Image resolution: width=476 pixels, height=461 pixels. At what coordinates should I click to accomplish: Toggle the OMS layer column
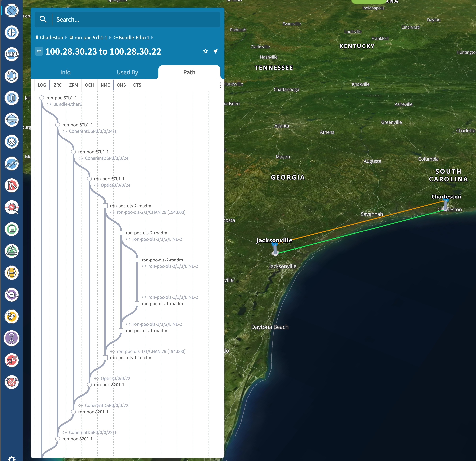tap(121, 85)
